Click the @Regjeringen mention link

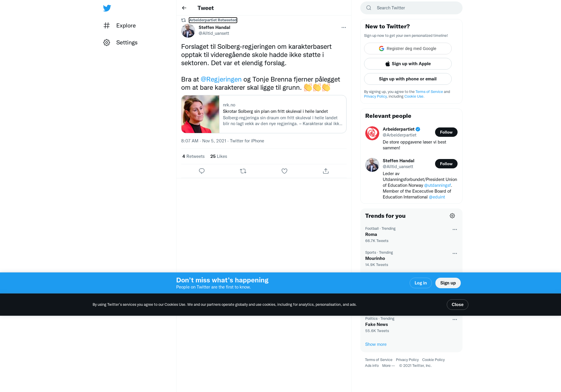click(221, 79)
